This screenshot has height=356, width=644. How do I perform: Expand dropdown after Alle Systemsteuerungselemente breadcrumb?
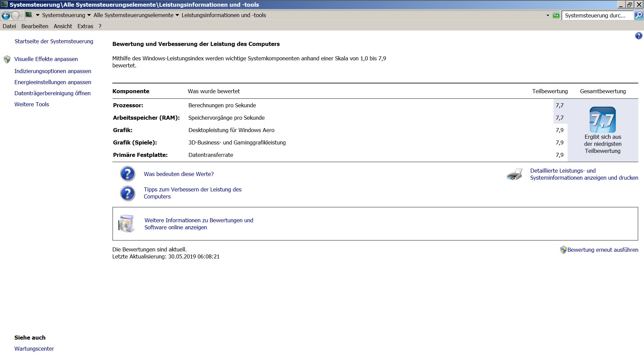177,15
